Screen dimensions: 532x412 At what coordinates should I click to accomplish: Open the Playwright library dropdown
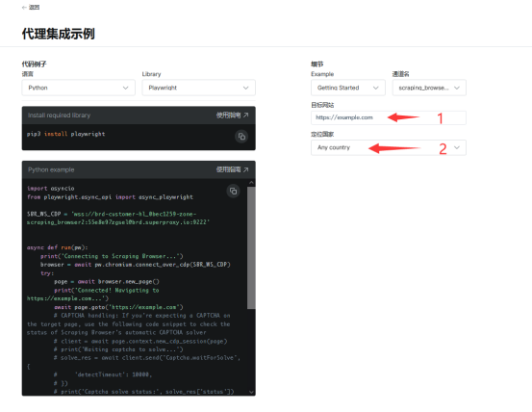point(198,88)
